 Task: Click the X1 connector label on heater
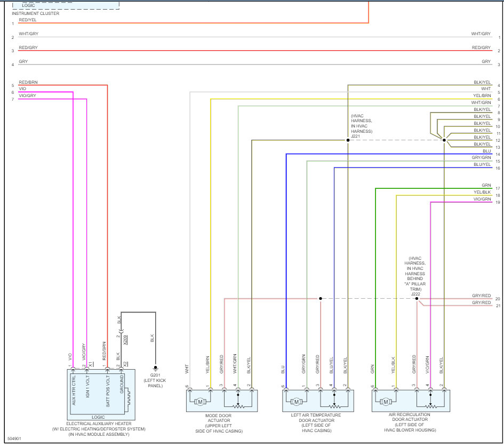(x=91, y=364)
